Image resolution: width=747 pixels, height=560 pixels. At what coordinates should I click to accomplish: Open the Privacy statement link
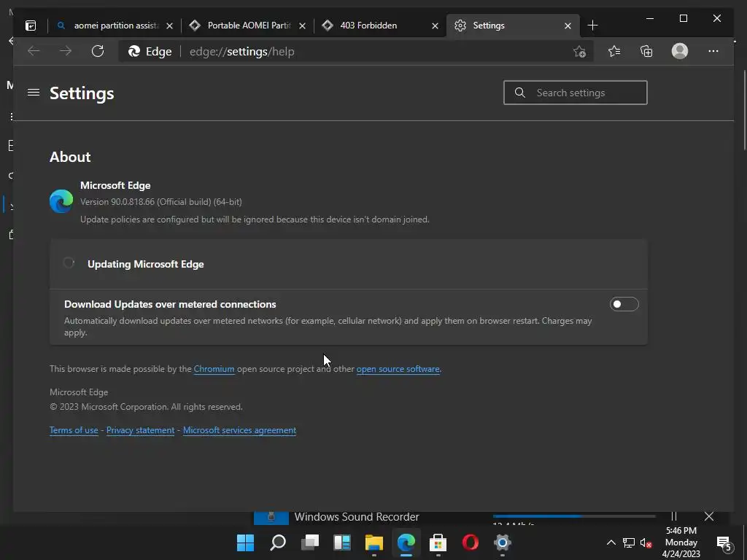[141, 430]
